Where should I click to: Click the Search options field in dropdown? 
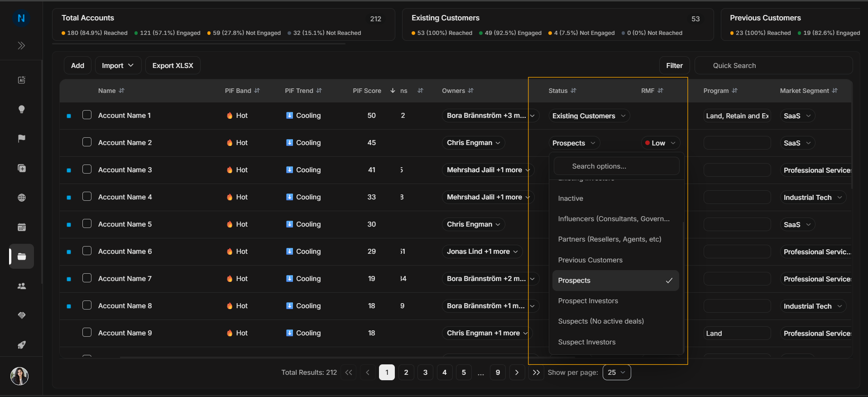tap(616, 166)
